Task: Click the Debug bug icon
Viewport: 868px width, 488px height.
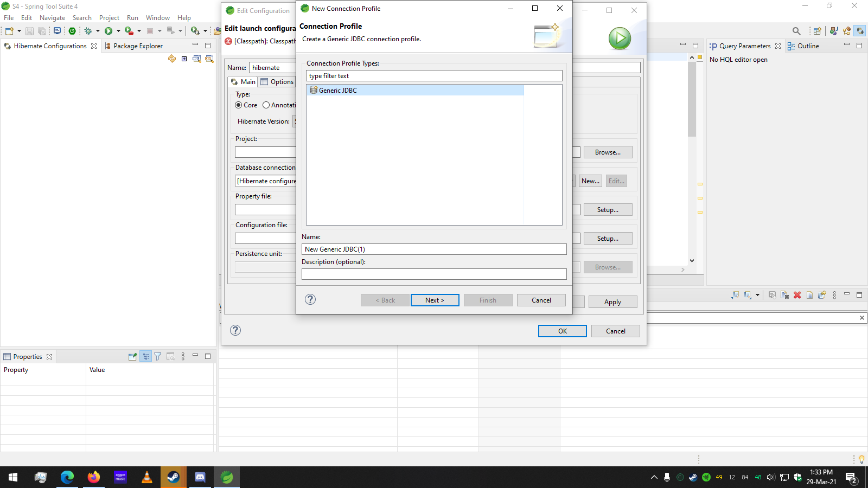Action: click(x=88, y=31)
